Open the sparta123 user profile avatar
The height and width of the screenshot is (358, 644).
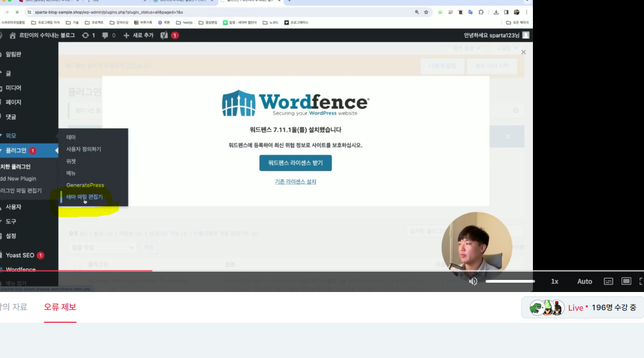tap(526, 35)
